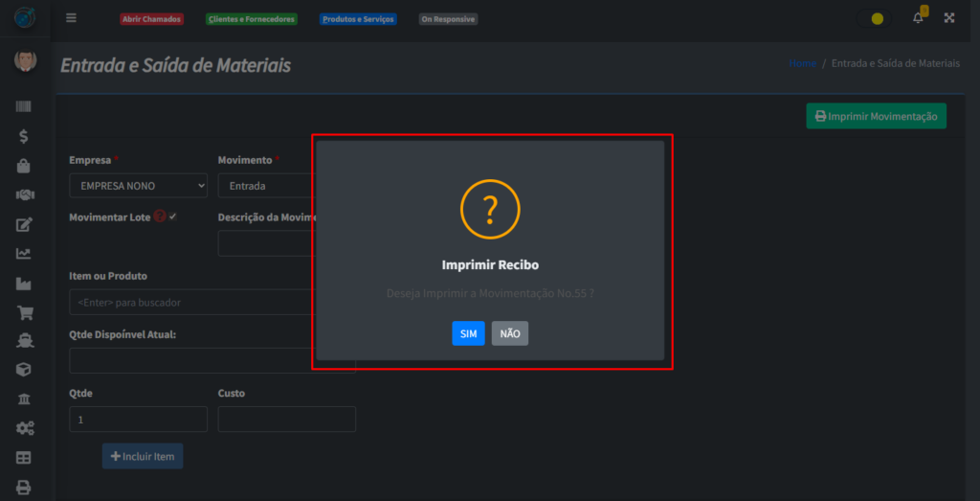The height and width of the screenshot is (501, 980).
Task: Toggle the yellow dark mode switch
Action: (876, 19)
